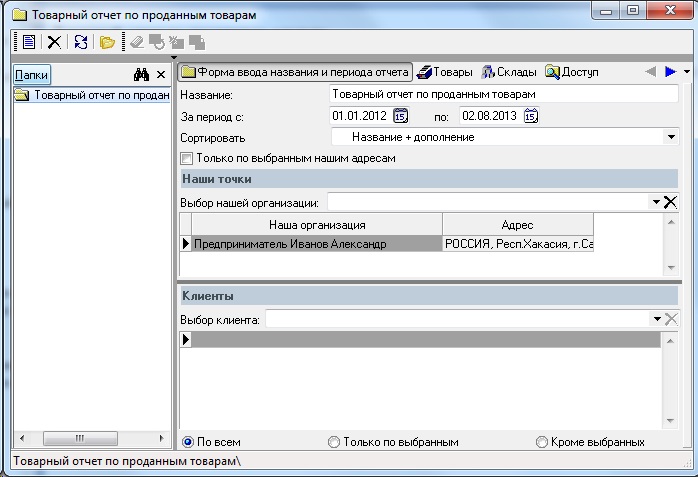Click the start date field 01.01.2012
This screenshot has width=698, height=477.
pos(360,116)
